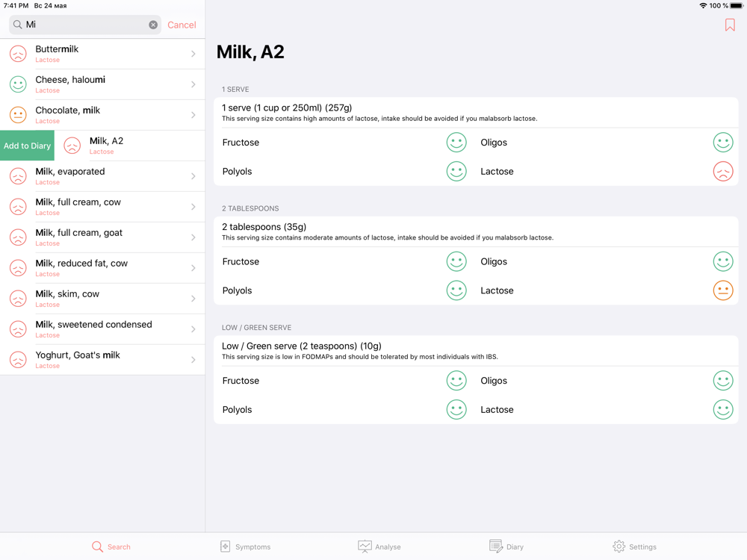Open Milk, reduced fat, cow chevron
The width and height of the screenshot is (747, 560).
(x=193, y=267)
